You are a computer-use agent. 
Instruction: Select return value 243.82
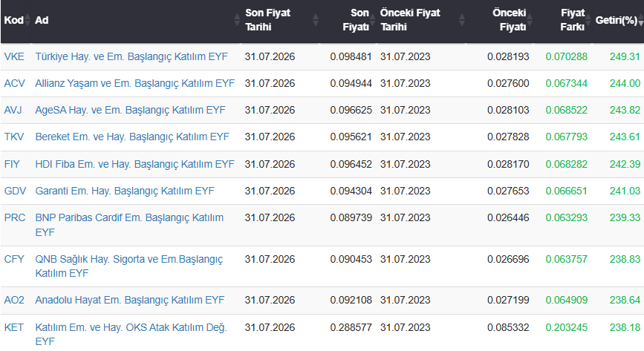625,110
